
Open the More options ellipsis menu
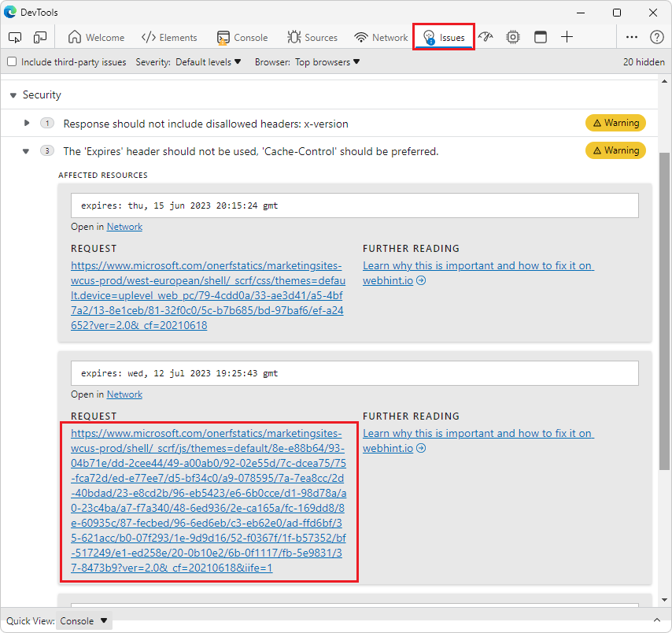pyautogui.click(x=632, y=36)
